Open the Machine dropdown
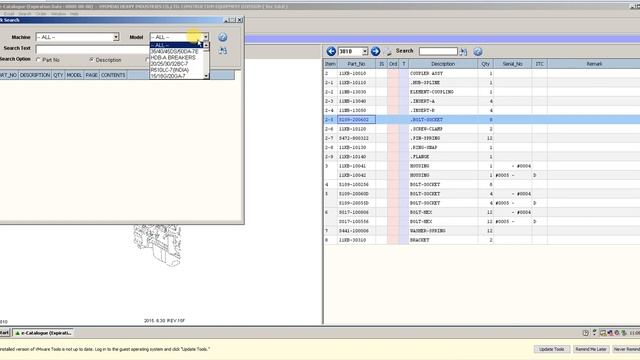640x360 pixels. [116, 37]
